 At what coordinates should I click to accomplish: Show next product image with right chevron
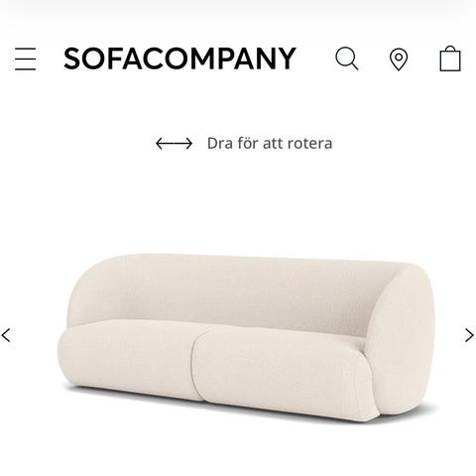click(469, 335)
